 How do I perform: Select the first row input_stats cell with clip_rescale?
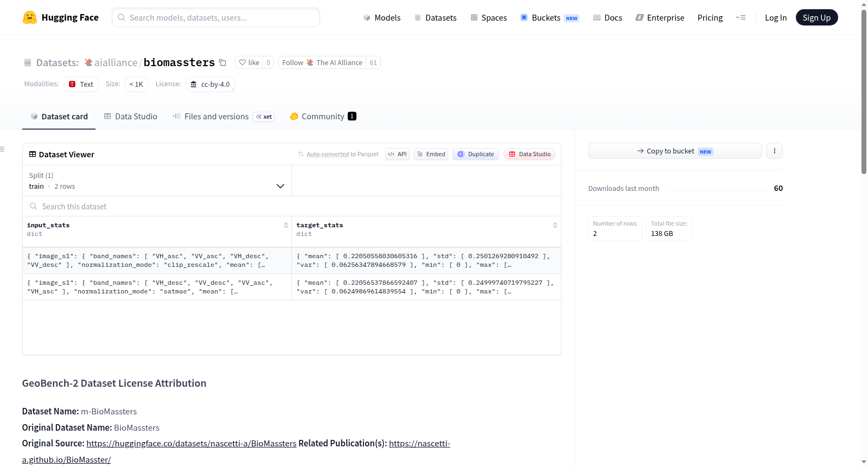point(157,260)
